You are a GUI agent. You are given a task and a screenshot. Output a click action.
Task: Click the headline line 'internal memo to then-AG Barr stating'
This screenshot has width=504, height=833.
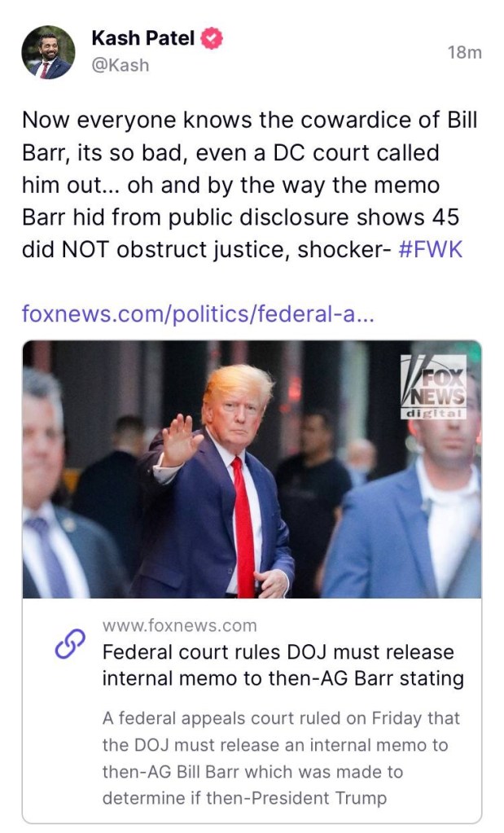283,678
